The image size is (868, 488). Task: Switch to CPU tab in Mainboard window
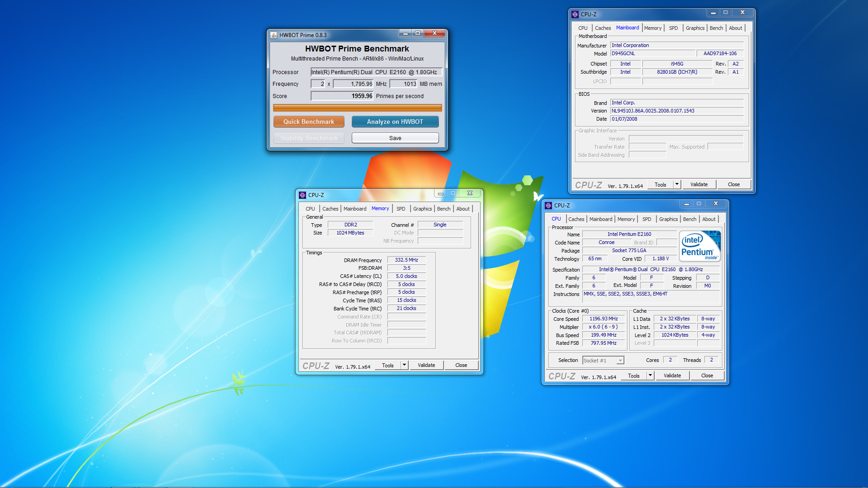coord(583,28)
